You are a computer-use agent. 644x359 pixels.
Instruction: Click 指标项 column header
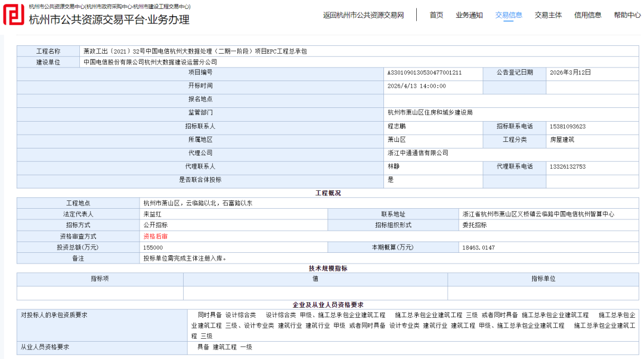click(x=100, y=279)
